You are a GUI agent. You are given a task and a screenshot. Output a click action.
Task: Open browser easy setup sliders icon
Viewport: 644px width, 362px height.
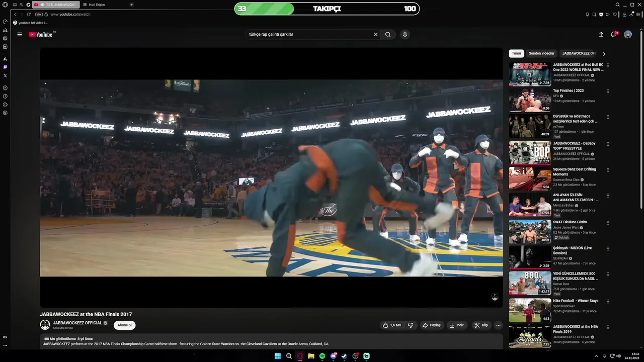[x=637, y=15]
